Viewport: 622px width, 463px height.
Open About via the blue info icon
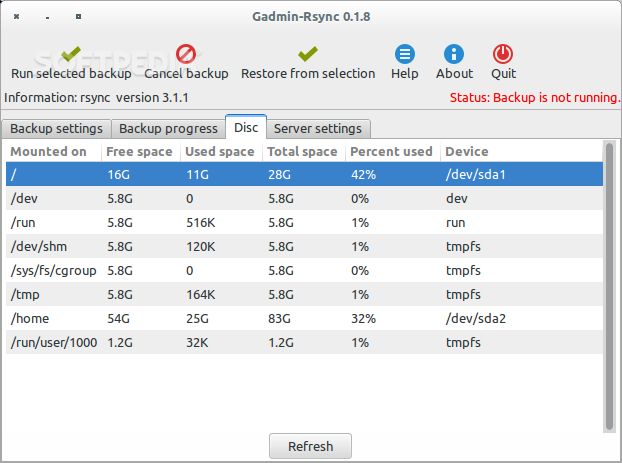454,54
